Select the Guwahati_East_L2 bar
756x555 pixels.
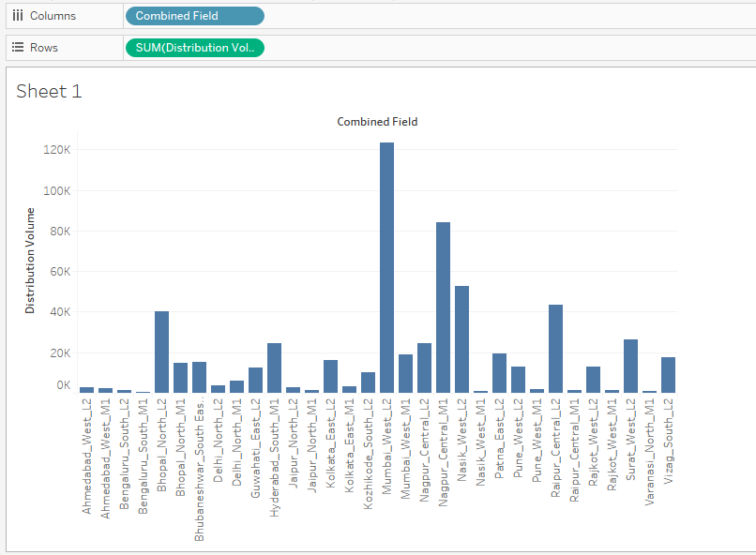click(x=255, y=380)
